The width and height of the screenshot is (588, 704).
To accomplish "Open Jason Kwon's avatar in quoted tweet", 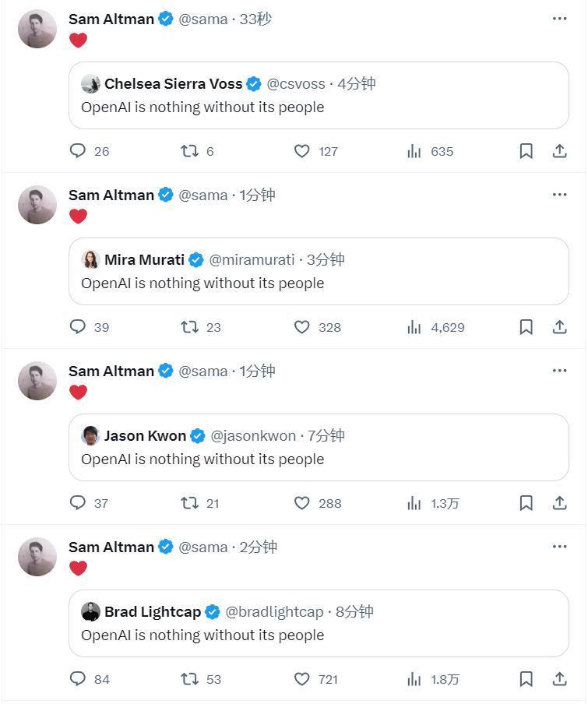I will (90, 436).
